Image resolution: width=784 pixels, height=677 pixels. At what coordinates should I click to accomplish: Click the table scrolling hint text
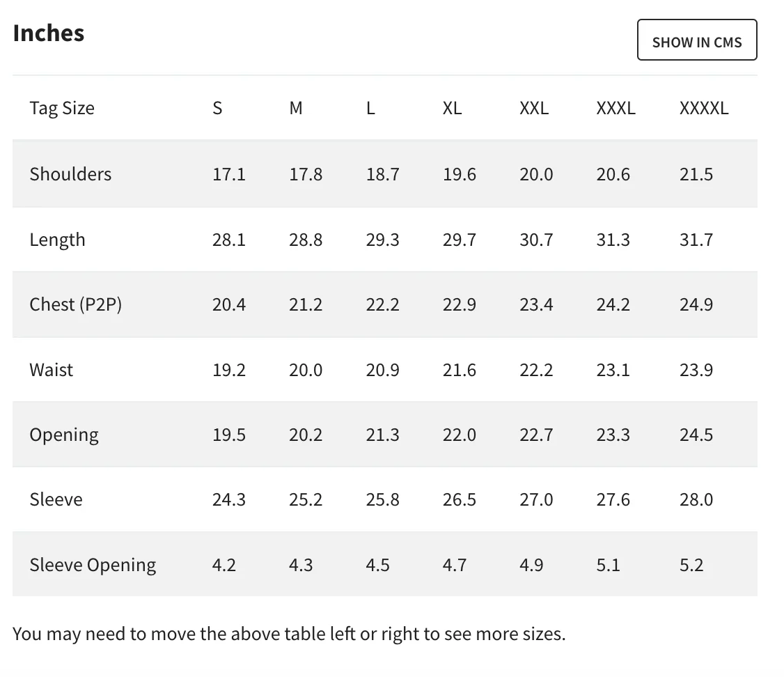[x=289, y=634]
